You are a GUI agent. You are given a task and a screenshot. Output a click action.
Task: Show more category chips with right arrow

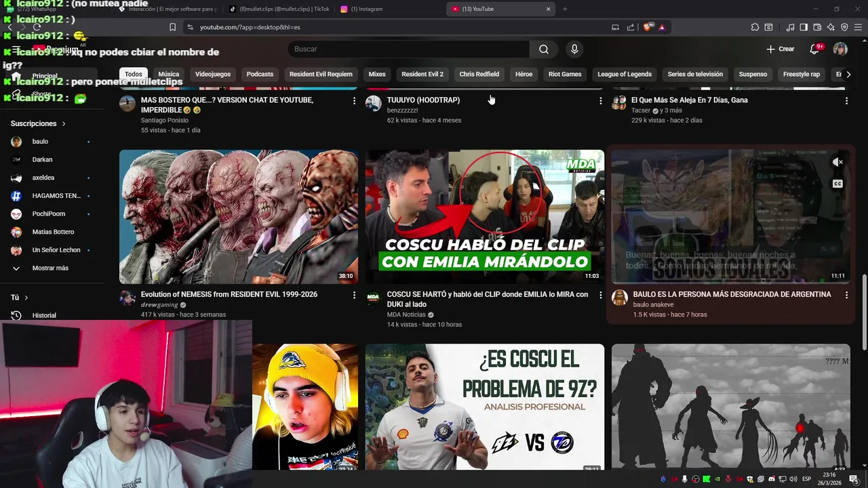coord(848,75)
